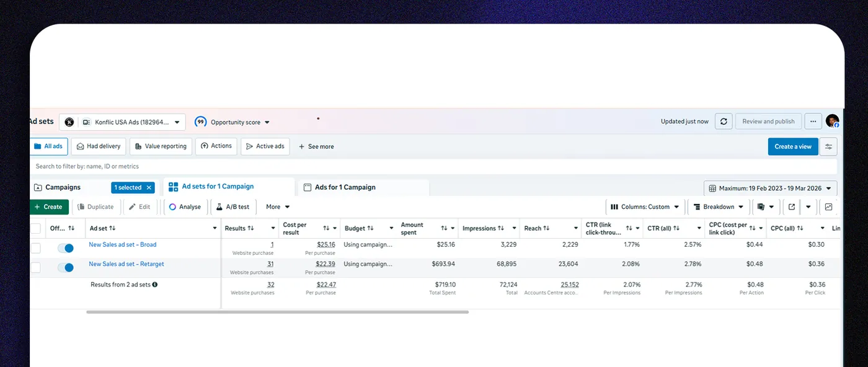This screenshot has width=868, height=367.
Task: Select the All ads view
Action: pos(48,146)
